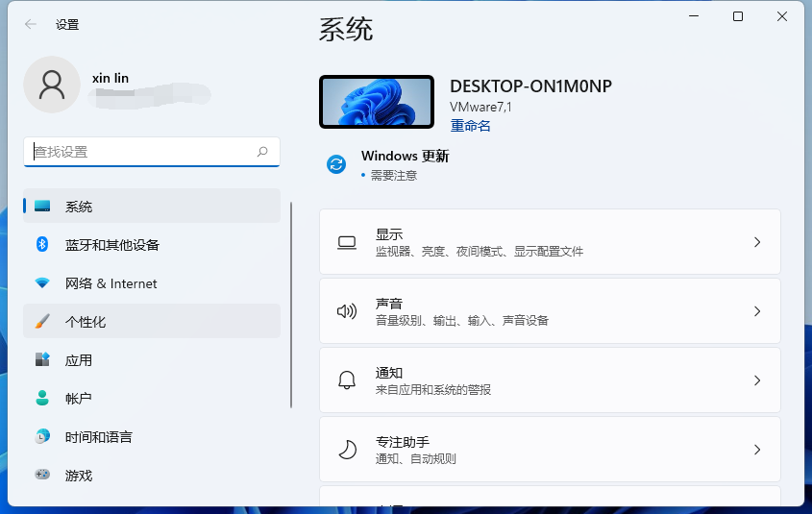Click the Network & Internet wifi icon
The height and width of the screenshot is (514, 812).
click(42, 283)
